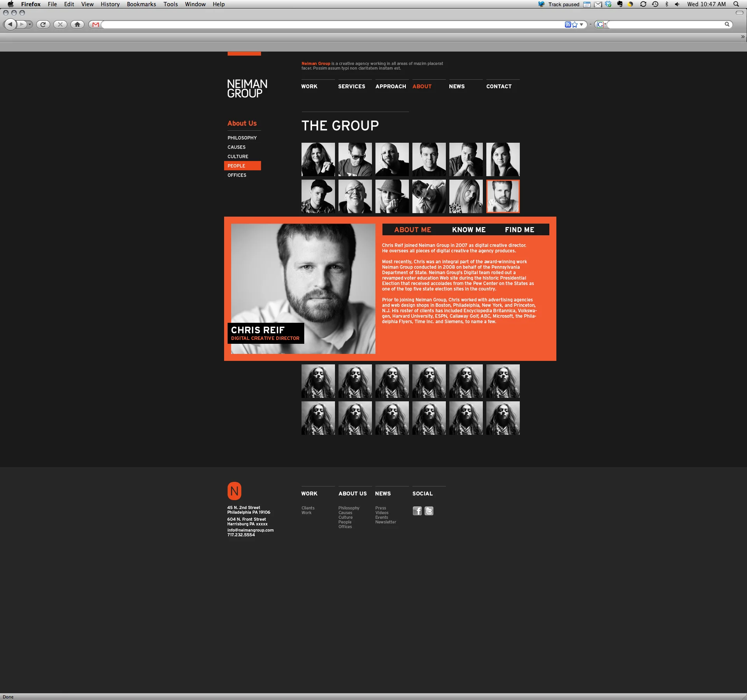Click the browser Forward arrow button
The width and height of the screenshot is (747, 700).
[22, 24]
